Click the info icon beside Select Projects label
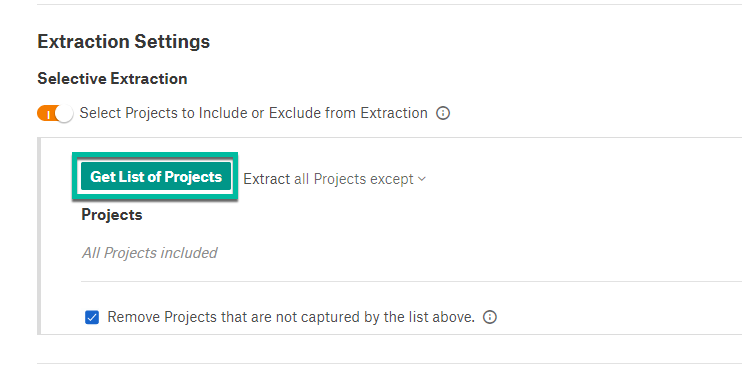Screen dimensions: 742x372 coord(443,114)
